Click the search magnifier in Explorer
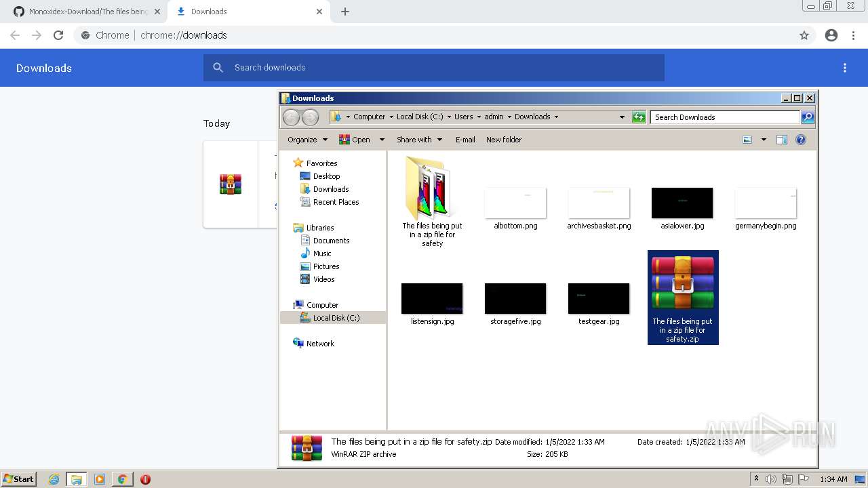 (x=808, y=117)
